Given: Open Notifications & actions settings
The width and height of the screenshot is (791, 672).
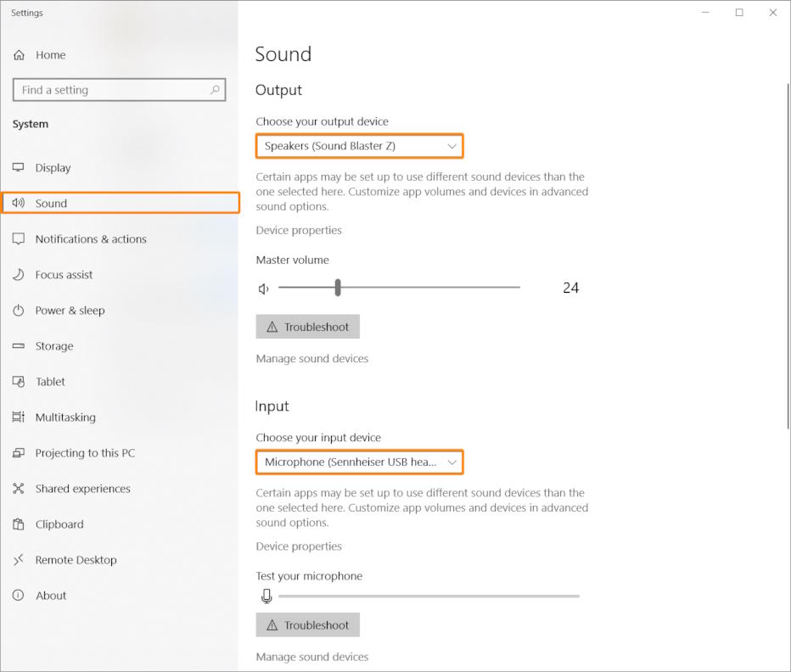Looking at the screenshot, I should [x=91, y=239].
